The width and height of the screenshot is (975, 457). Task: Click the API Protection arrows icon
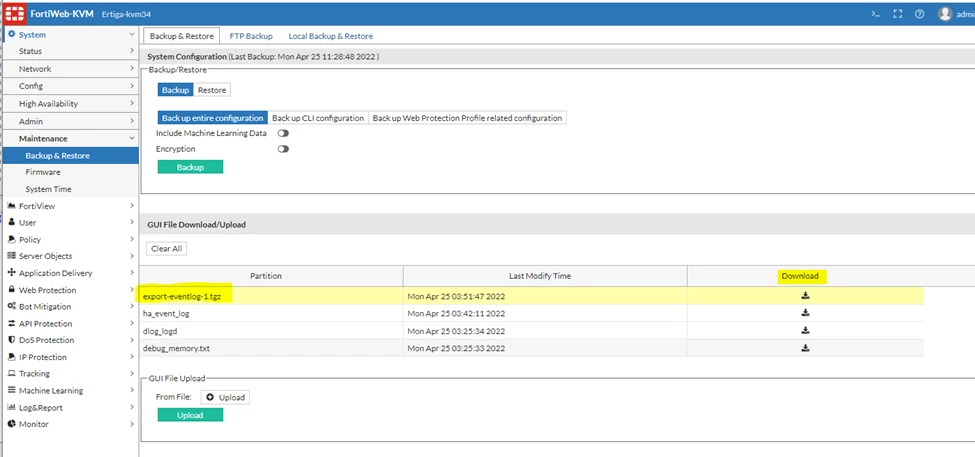(12, 323)
